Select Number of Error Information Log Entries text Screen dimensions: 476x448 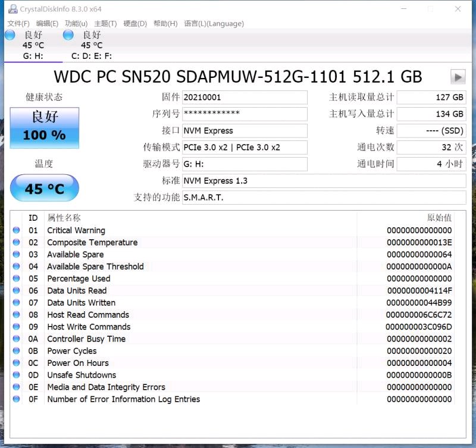[124, 399]
